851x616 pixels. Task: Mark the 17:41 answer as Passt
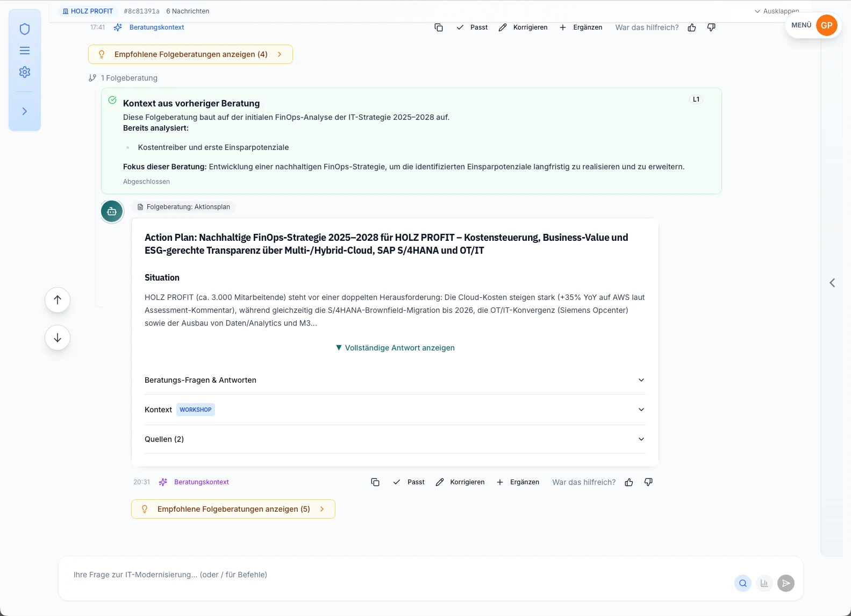472,27
